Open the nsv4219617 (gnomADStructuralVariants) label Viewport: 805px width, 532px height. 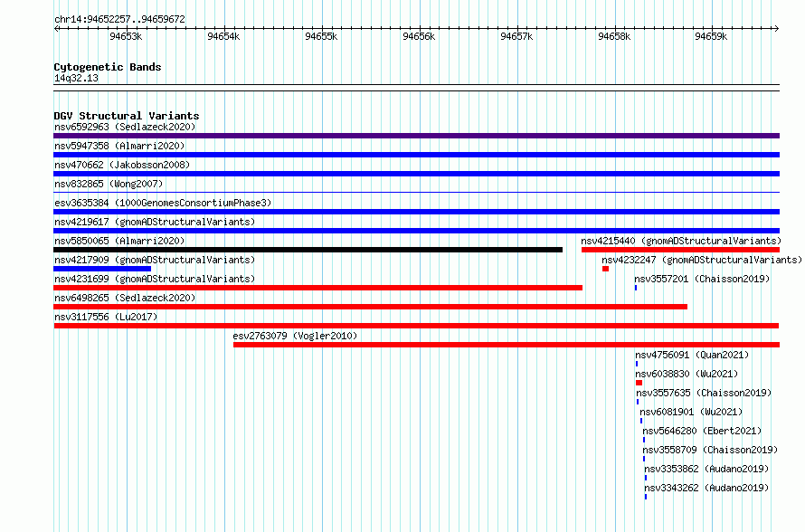point(155,222)
